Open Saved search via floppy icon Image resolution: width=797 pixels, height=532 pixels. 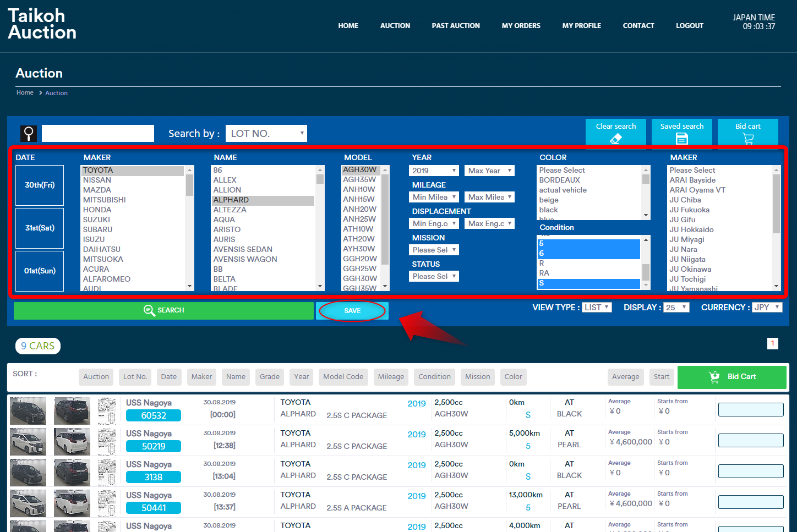[x=681, y=139]
